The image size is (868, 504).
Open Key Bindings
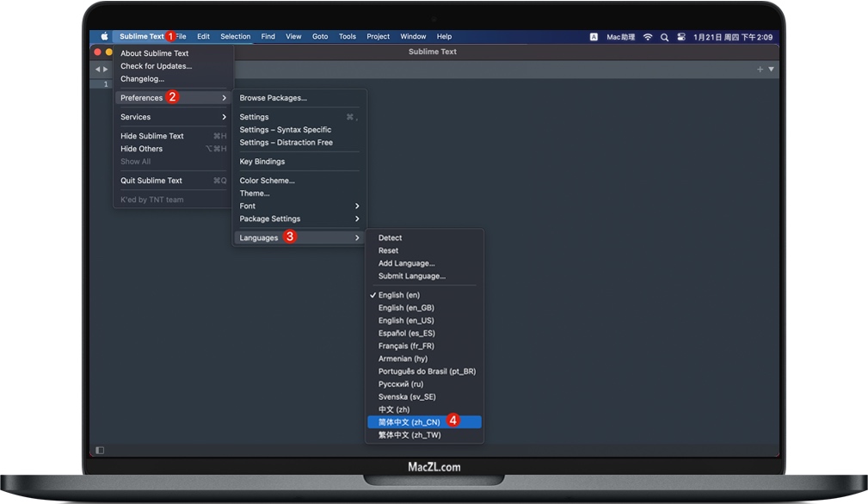(x=299, y=162)
